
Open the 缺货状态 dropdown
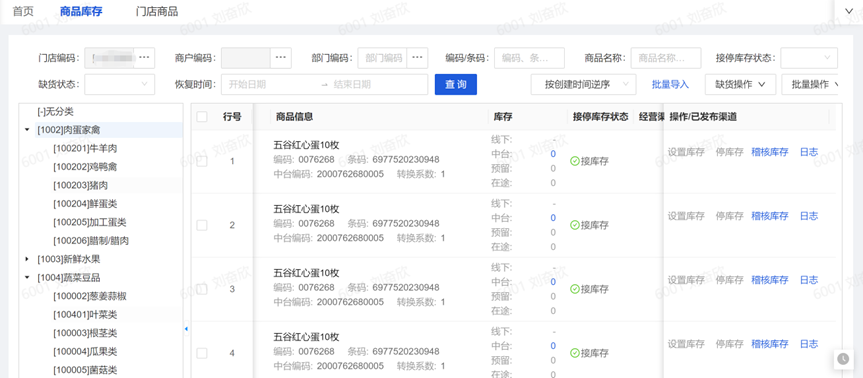pos(119,85)
